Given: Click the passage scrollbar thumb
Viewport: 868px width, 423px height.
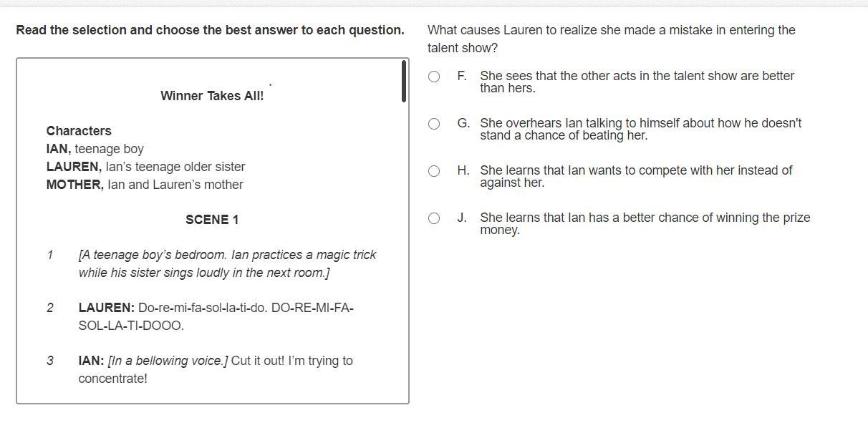Looking at the screenshot, I should [x=404, y=81].
